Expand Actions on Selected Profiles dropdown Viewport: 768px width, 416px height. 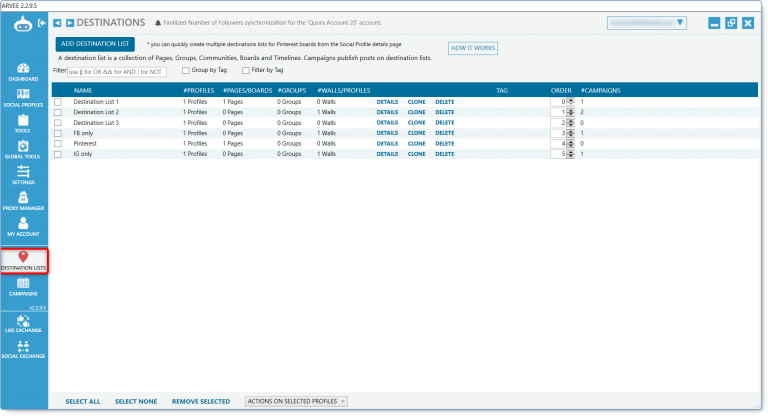coord(296,401)
